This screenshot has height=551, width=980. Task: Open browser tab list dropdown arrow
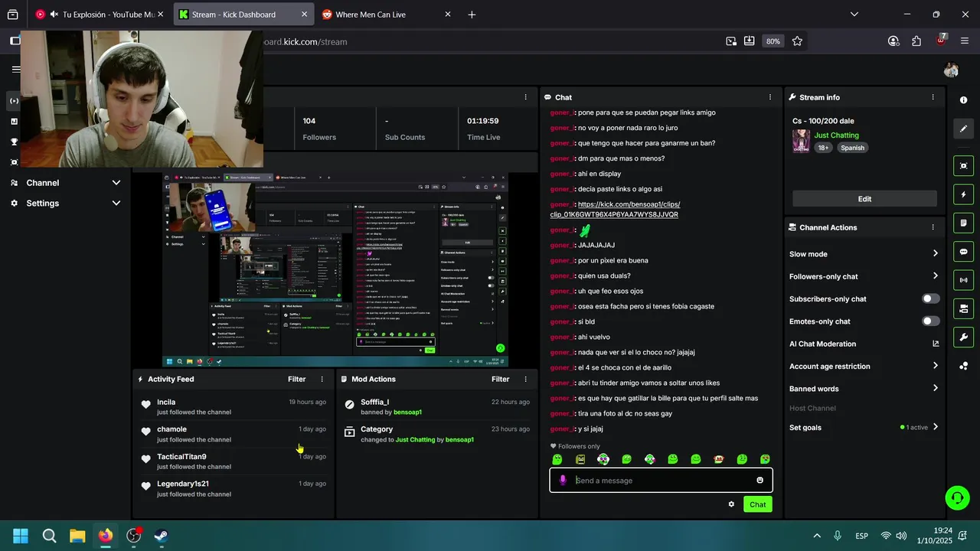854,15
